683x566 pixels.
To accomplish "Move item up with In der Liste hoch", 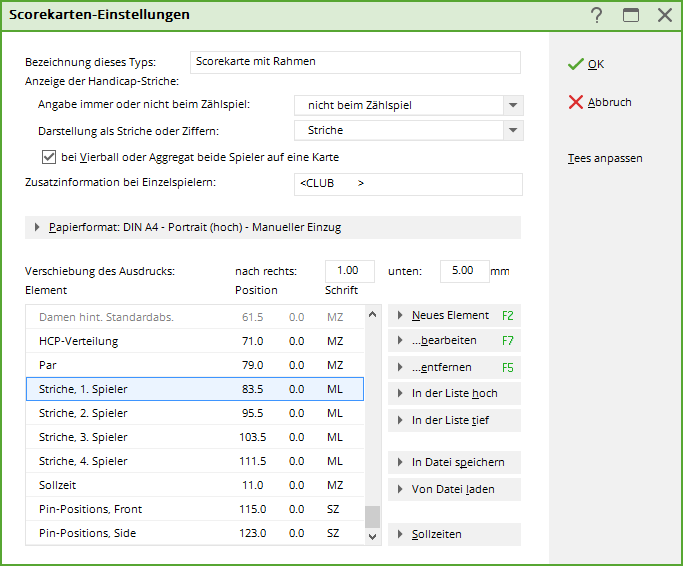I will coord(453,393).
